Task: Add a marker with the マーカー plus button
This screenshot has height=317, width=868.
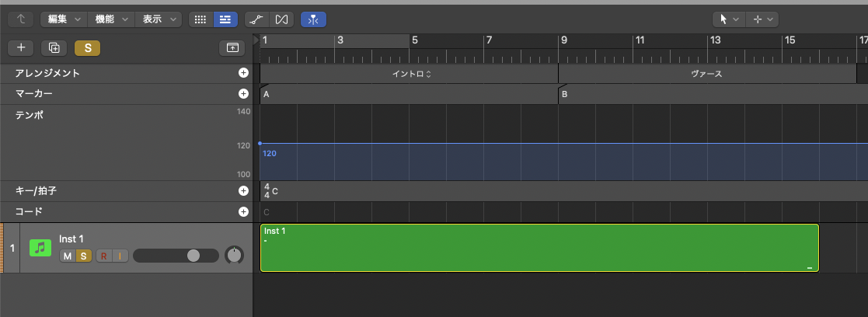Action: pyautogui.click(x=243, y=93)
